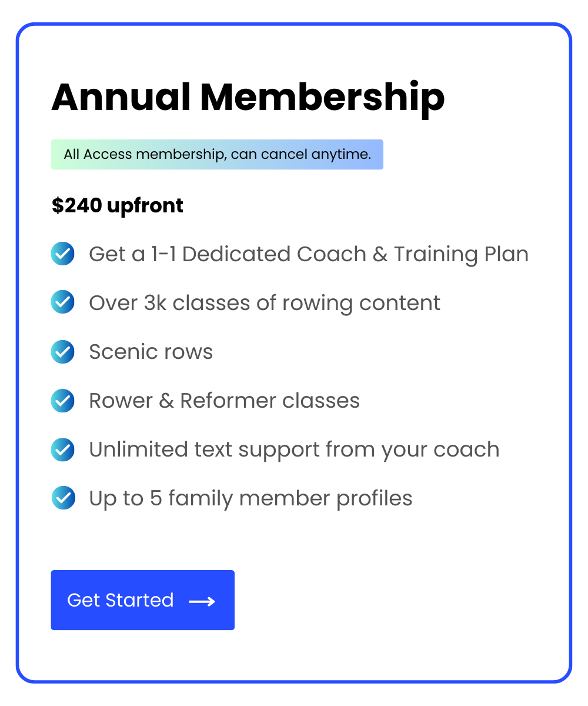
Task: Select the checkmark icon beside Scenic rows
Action: [x=63, y=352]
